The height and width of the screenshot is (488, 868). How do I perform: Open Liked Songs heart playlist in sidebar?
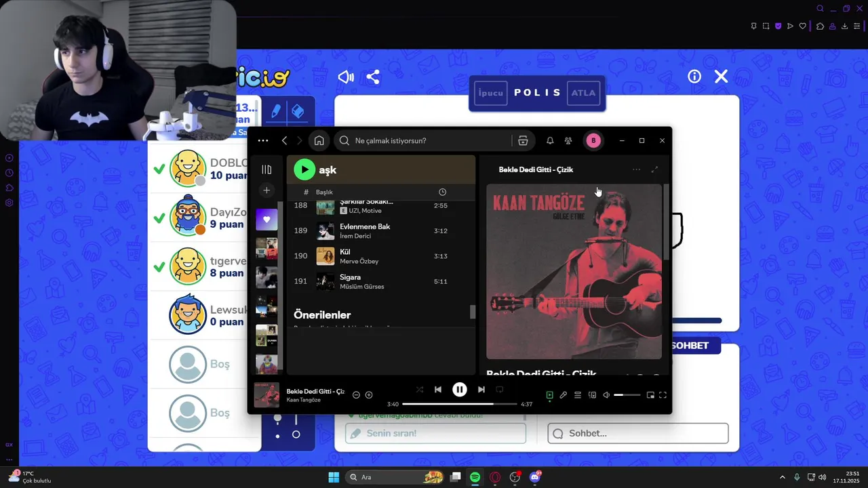tap(267, 220)
